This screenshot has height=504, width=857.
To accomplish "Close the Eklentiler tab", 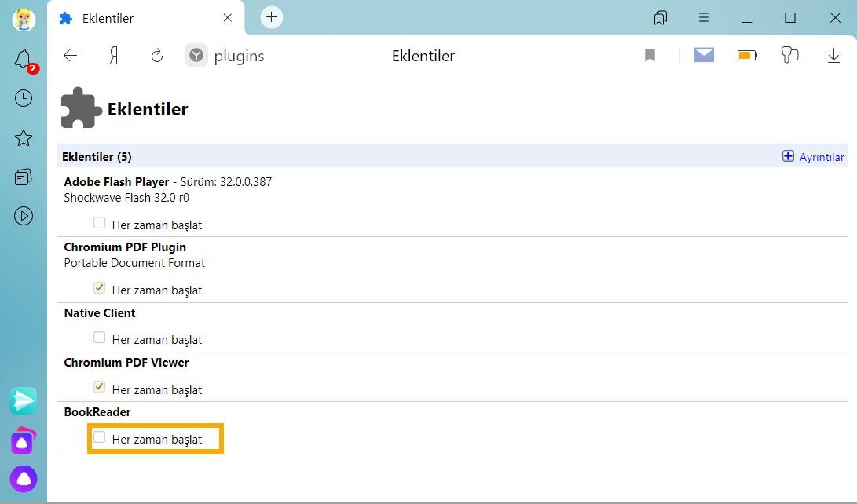I will click(227, 18).
